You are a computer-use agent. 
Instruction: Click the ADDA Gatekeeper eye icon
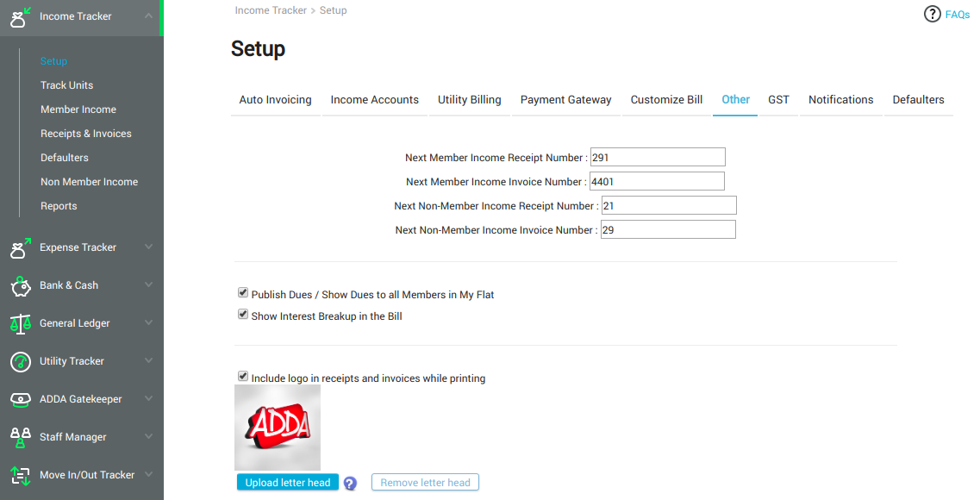click(21, 399)
